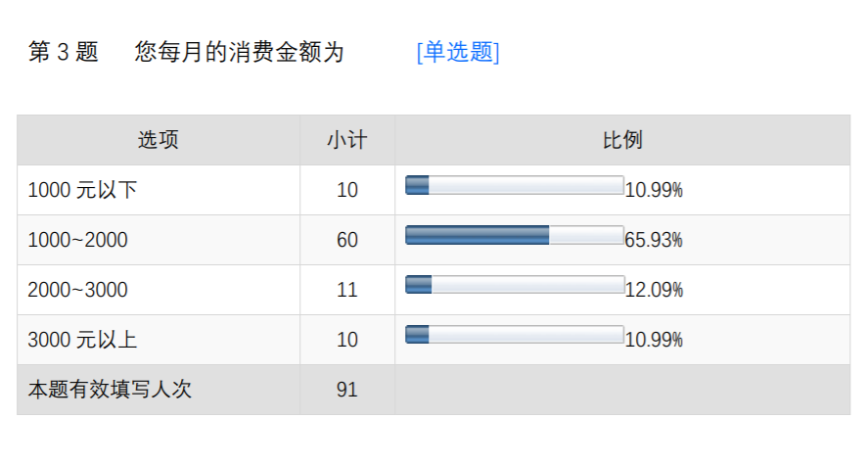Click the count 11 cell
Screen dimensions: 868x466
346,290
